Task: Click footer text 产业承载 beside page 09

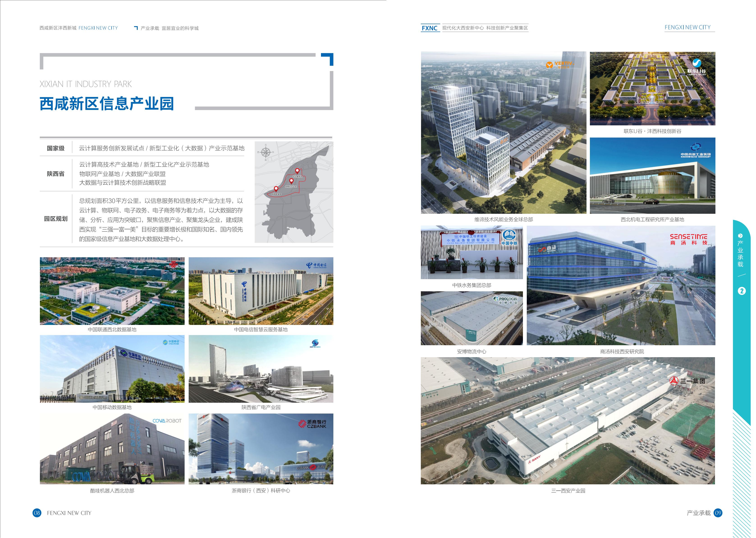Action: [x=699, y=513]
